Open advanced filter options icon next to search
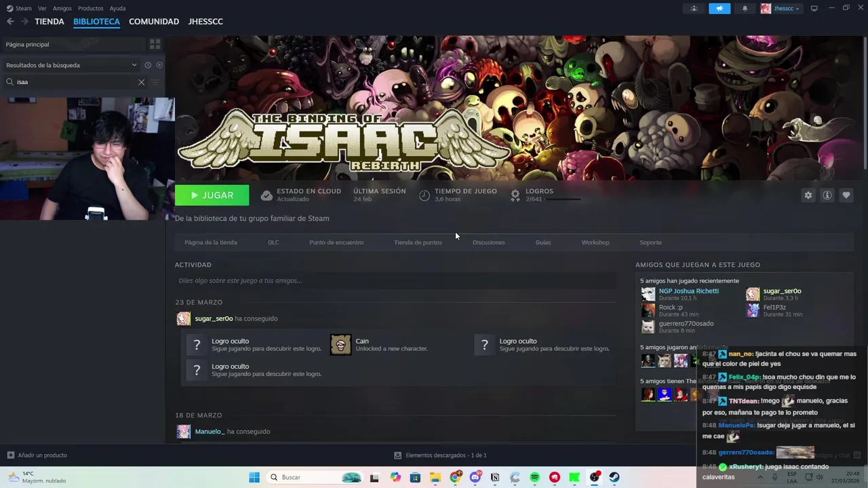Screen dimensions: 868x488 click(155, 82)
